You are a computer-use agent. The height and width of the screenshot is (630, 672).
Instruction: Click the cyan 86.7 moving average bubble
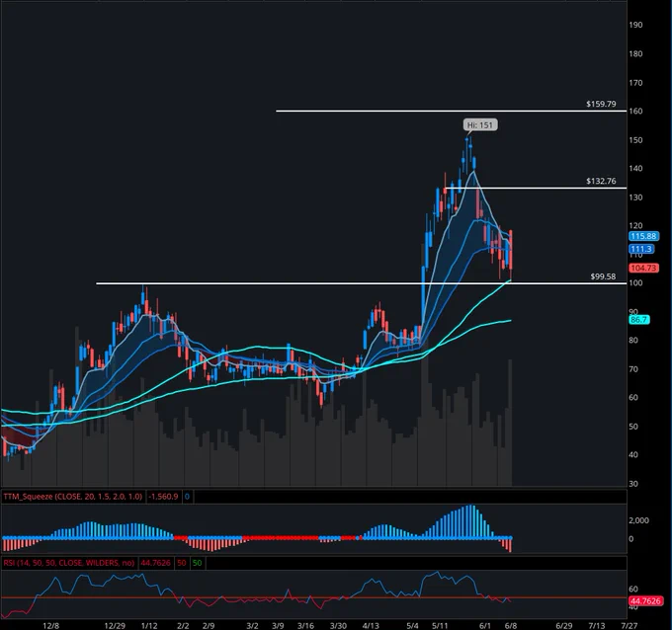pos(639,320)
